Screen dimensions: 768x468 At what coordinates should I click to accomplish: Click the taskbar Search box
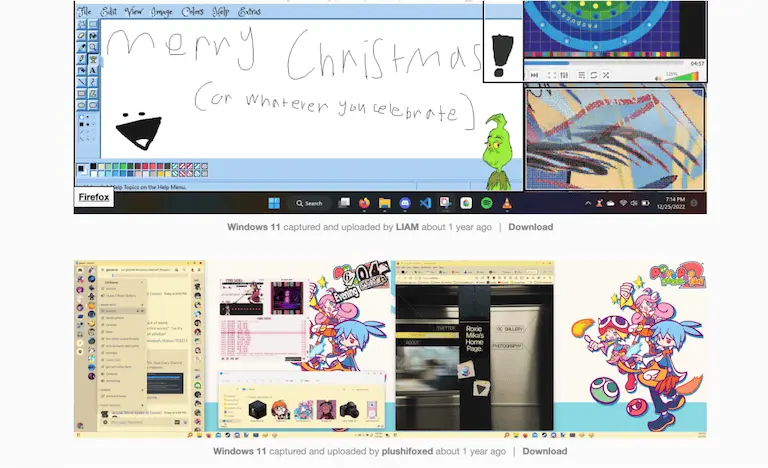point(310,203)
